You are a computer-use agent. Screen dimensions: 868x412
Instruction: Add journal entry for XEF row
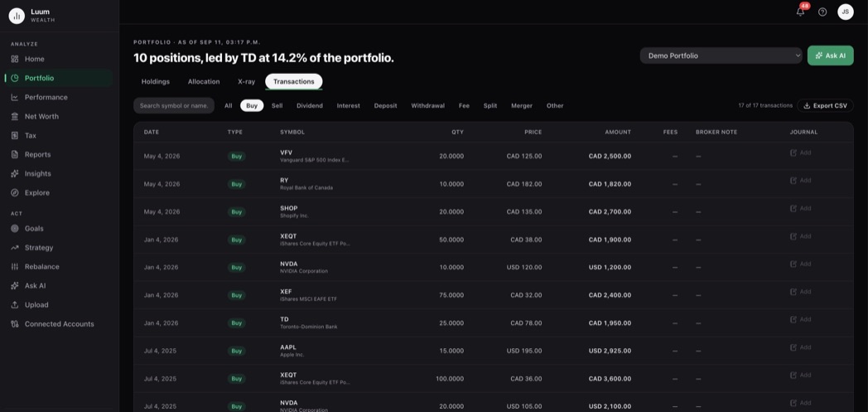(x=800, y=291)
